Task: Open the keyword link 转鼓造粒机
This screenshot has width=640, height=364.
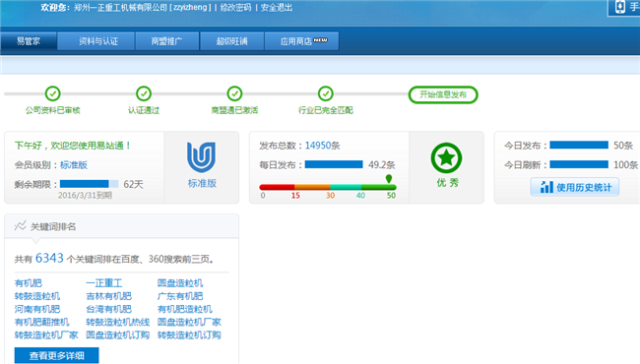Action: click(37, 296)
